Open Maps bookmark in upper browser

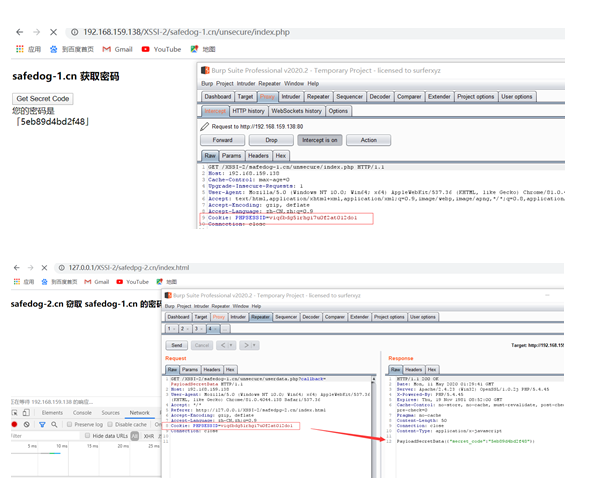click(x=203, y=49)
